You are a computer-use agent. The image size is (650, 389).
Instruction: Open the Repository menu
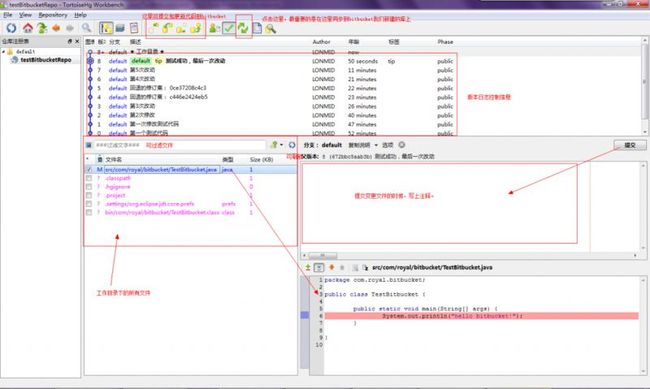pyautogui.click(x=53, y=15)
